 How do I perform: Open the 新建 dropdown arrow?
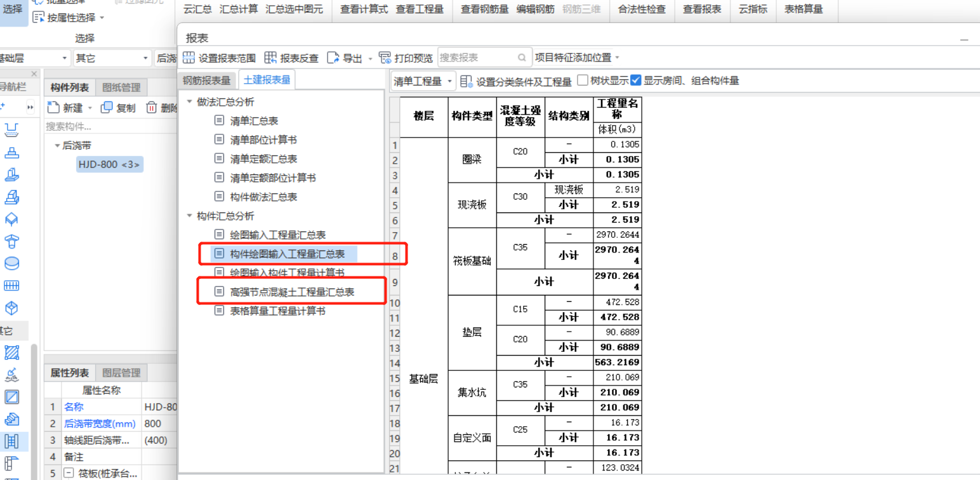coord(89,108)
